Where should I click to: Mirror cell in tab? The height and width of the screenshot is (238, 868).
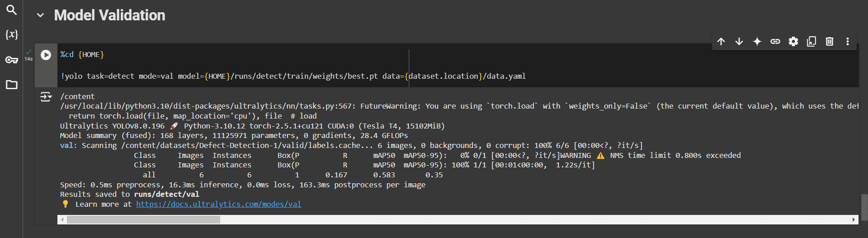coord(811,42)
